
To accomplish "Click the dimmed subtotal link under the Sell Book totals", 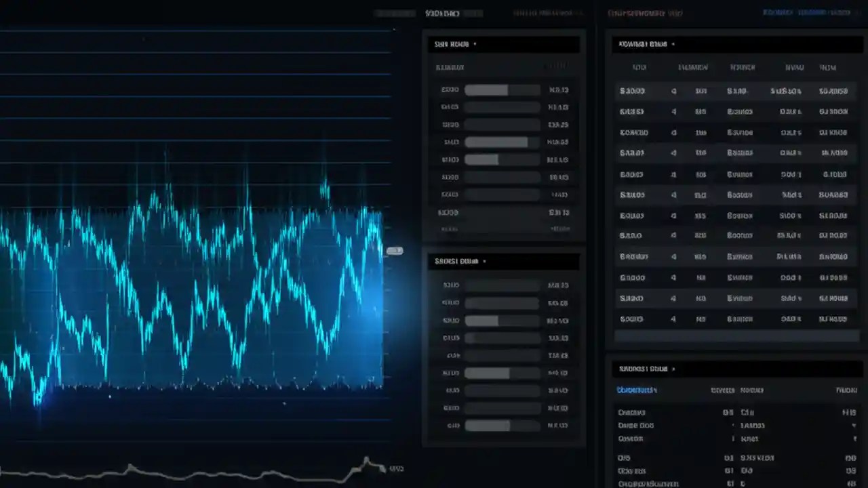I will pyautogui.click(x=559, y=228).
